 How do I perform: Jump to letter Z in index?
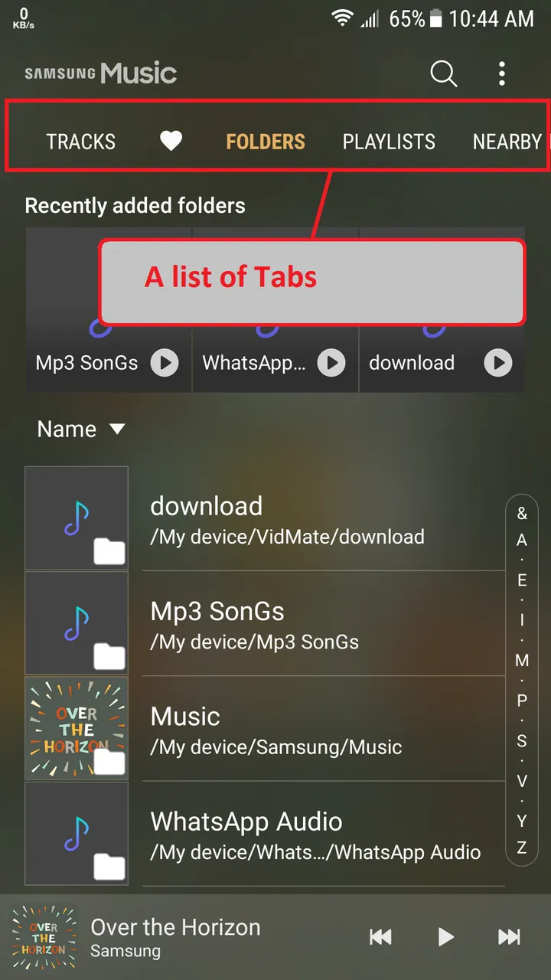[x=522, y=848]
